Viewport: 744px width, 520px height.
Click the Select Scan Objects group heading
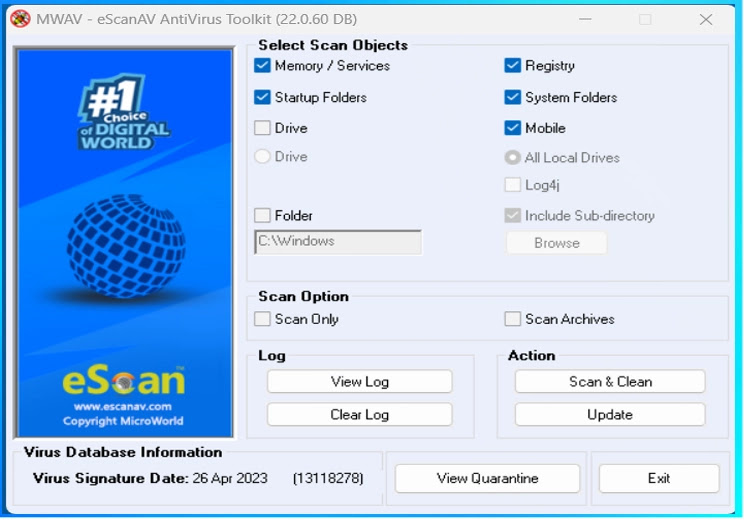[x=333, y=45]
